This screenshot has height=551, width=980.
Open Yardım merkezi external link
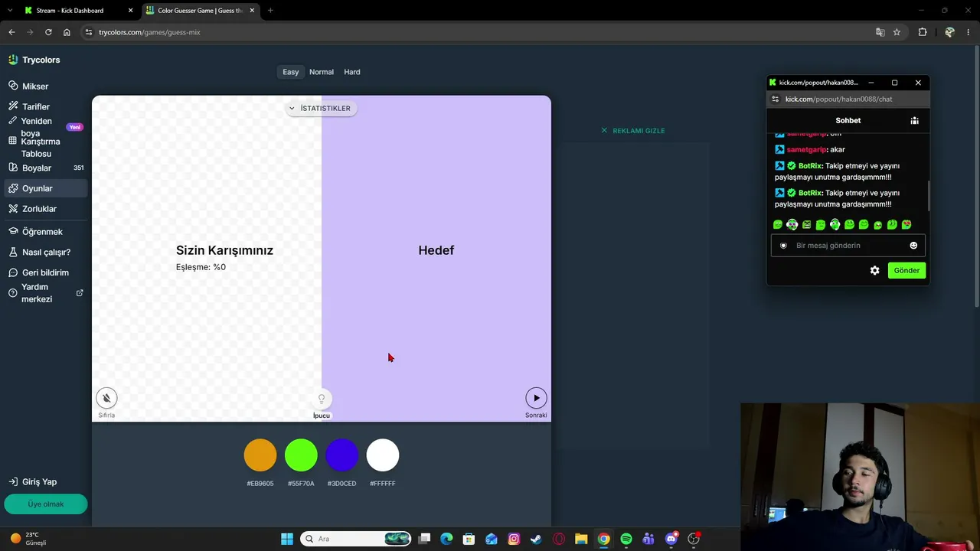(x=45, y=293)
